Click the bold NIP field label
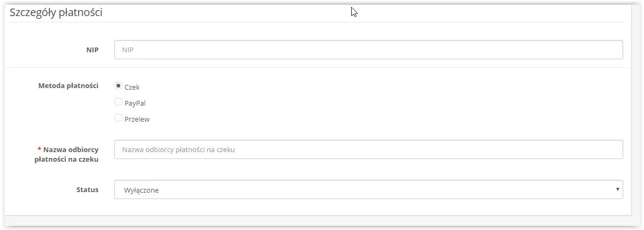The height and width of the screenshot is (230, 644). [92, 50]
